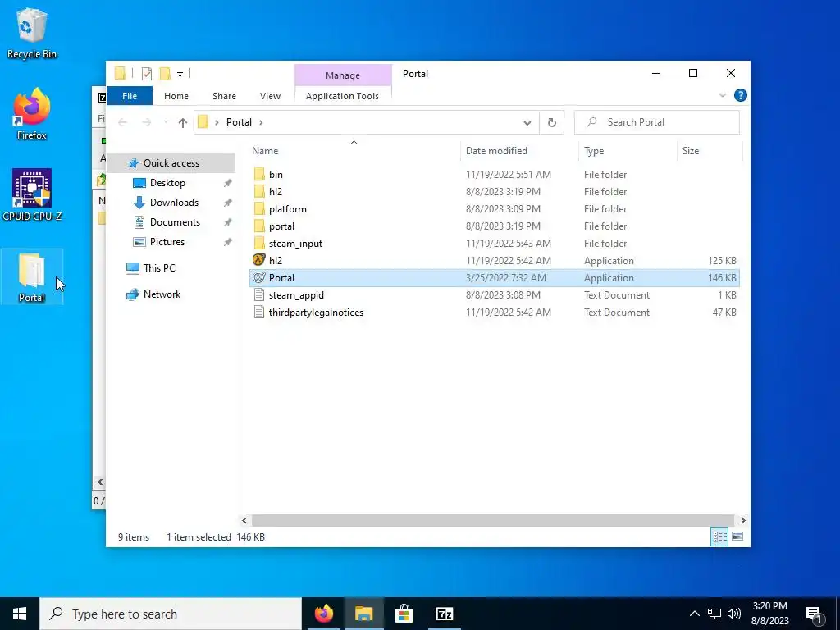Viewport: 840px width, 630px height.
Task: Sort files by the Type column header
Action: pos(628,151)
